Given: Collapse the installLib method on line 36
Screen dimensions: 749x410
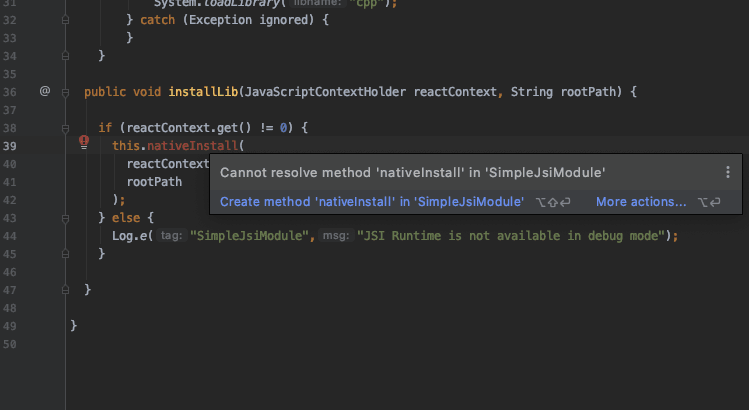Looking at the screenshot, I should point(65,92).
